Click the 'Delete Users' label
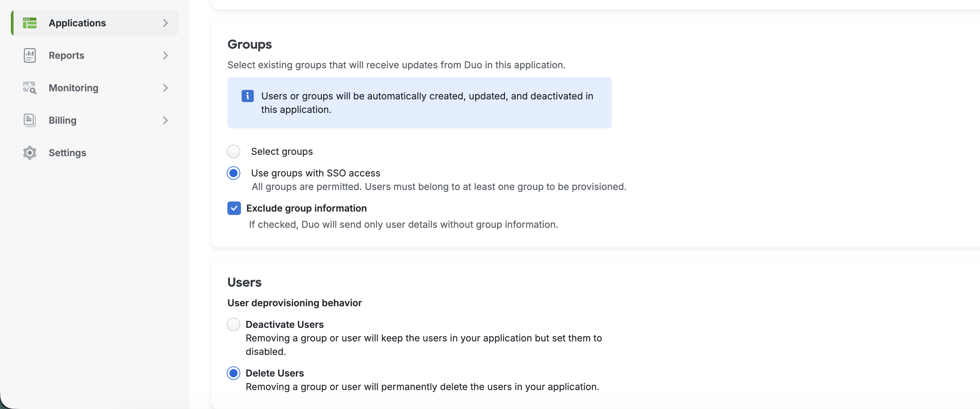The width and height of the screenshot is (980, 409). click(275, 373)
